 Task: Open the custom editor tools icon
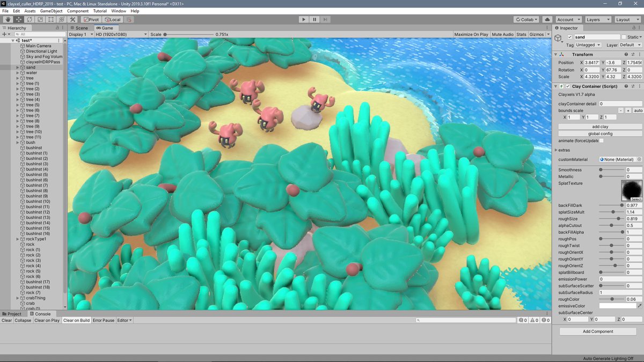[72, 19]
